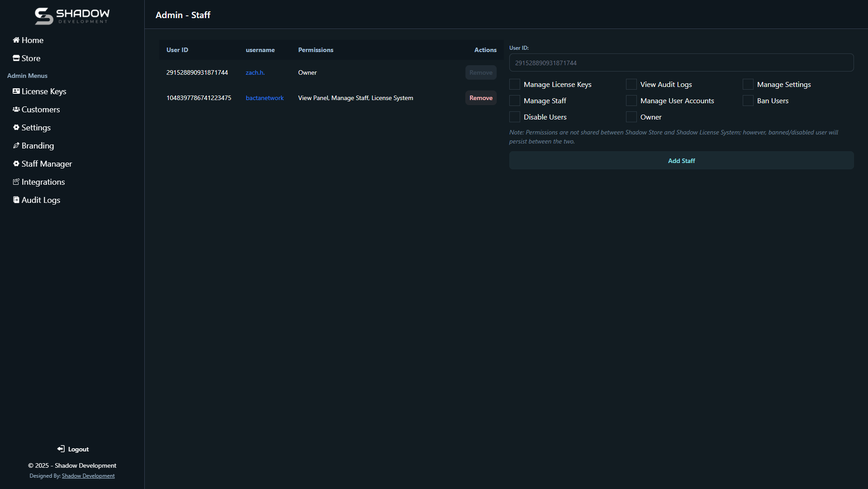
Task: Click the Integrations icon in sidebar
Action: pyautogui.click(x=16, y=182)
